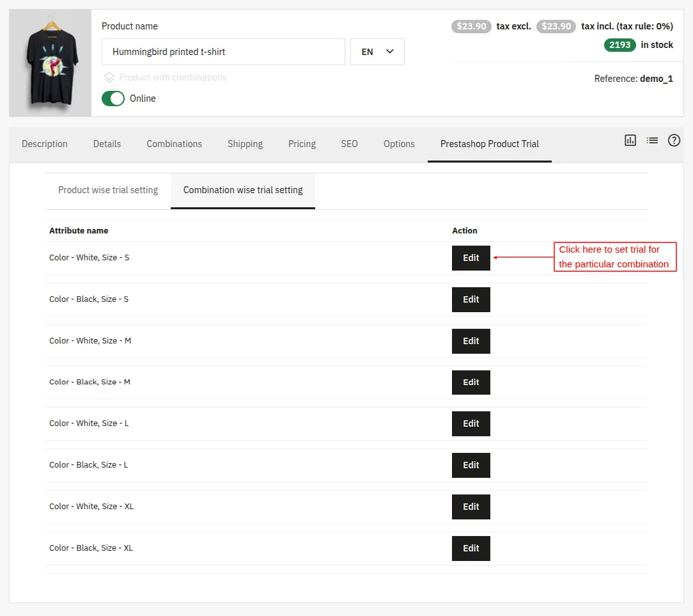This screenshot has height=616, width=693.
Task: Open the product sales statistics icon
Action: pyautogui.click(x=630, y=141)
